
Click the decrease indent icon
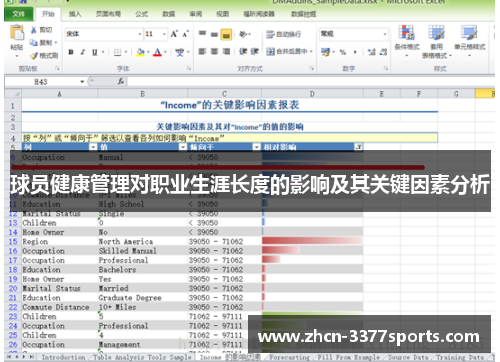[243, 52]
